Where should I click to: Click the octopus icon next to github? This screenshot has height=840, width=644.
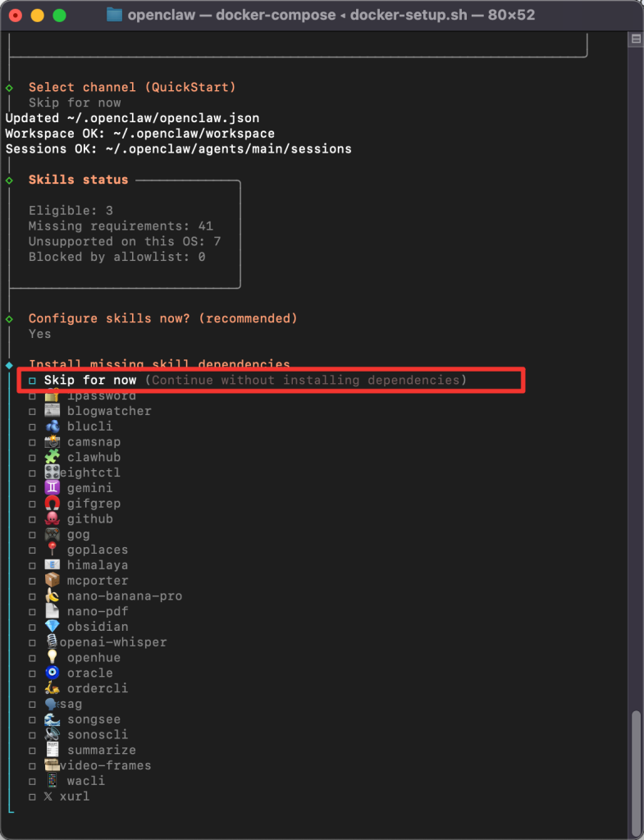pyautogui.click(x=53, y=518)
